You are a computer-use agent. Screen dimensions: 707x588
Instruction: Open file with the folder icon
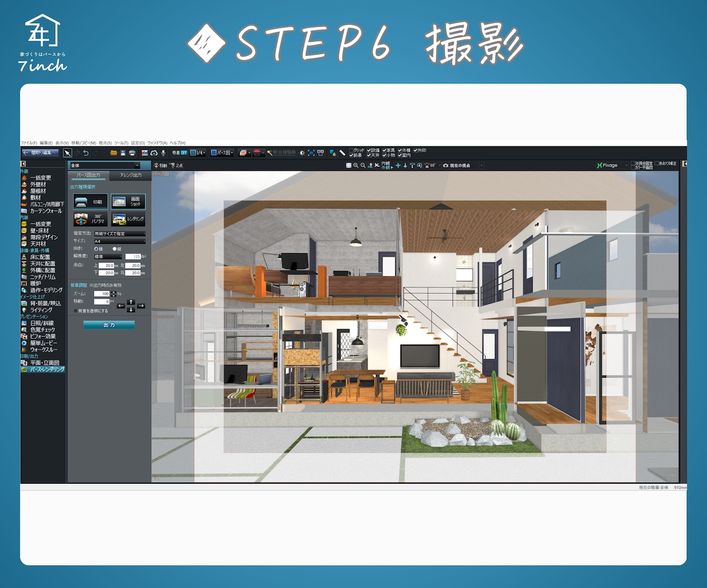pyautogui.click(x=114, y=153)
